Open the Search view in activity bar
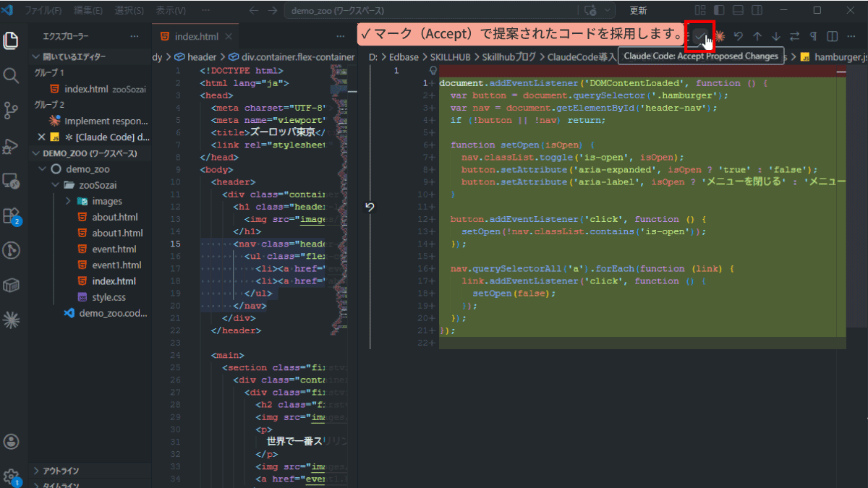Viewport: 868px width, 488px height. pyautogui.click(x=11, y=75)
